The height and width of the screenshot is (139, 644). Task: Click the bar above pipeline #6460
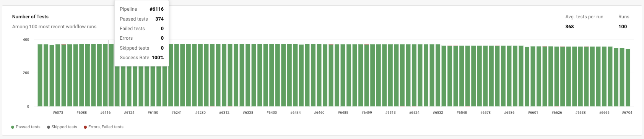coord(319,75)
